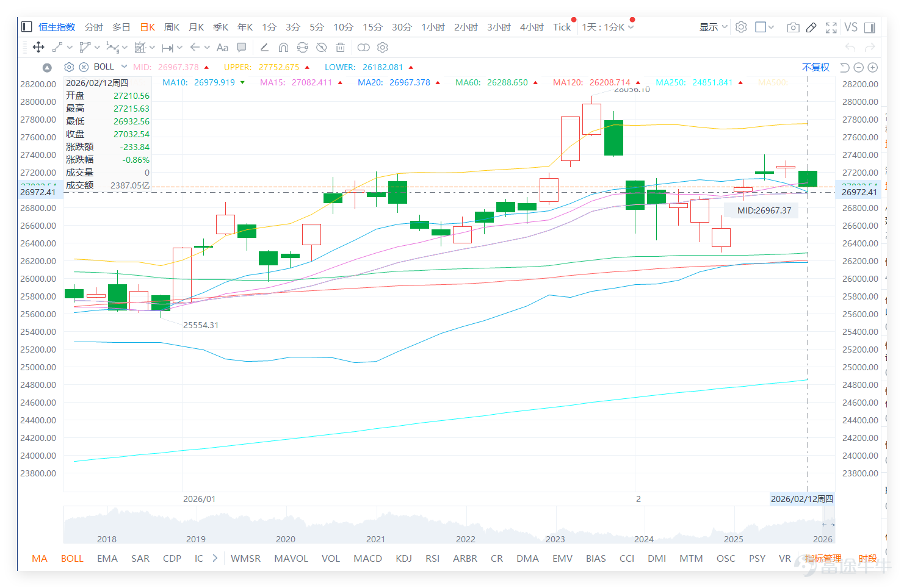The height and width of the screenshot is (588, 904).
Task: Click the sync drawings icon
Action: (x=302, y=47)
